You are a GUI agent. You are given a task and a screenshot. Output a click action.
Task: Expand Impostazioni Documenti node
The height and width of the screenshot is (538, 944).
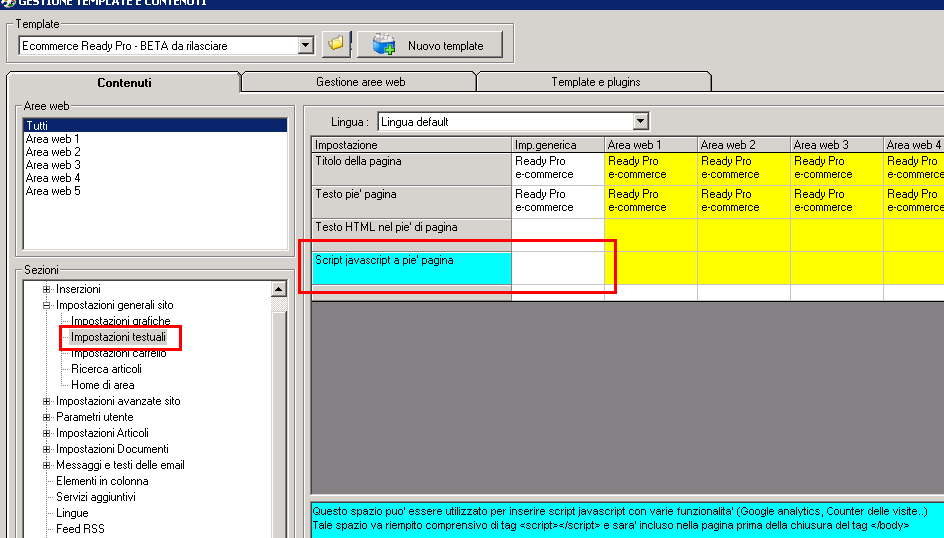click(x=46, y=449)
